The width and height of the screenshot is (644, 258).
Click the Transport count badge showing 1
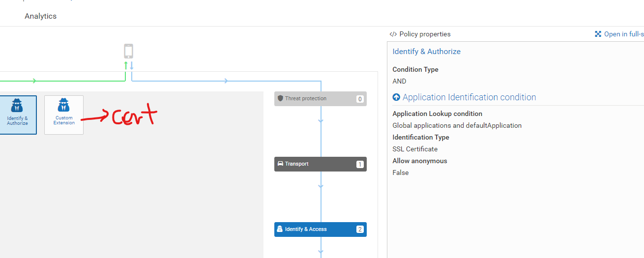360,164
